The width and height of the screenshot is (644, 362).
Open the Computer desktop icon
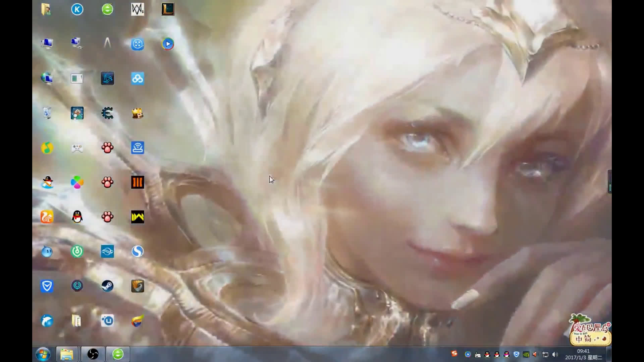(x=46, y=43)
